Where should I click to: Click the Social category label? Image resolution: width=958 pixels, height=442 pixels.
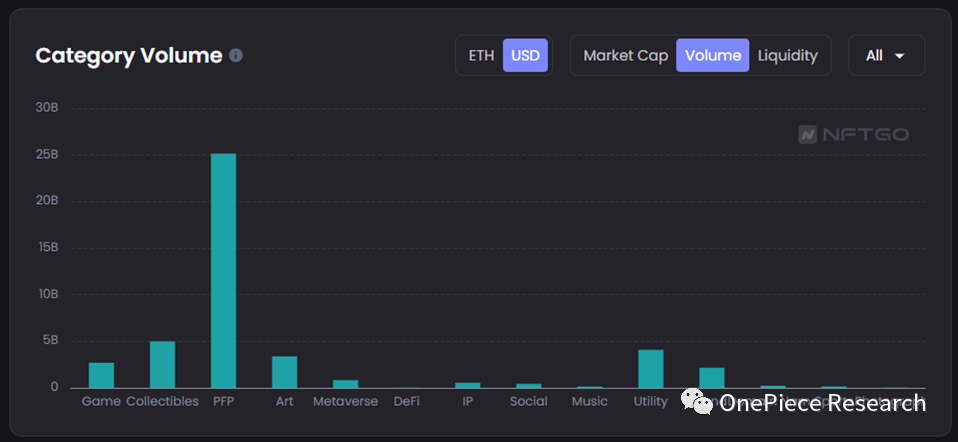pyautogui.click(x=528, y=402)
